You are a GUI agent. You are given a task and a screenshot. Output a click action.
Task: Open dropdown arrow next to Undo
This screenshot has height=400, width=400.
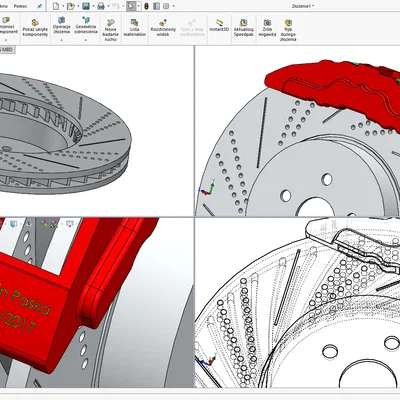pyautogui.click(x=122, y=6)
